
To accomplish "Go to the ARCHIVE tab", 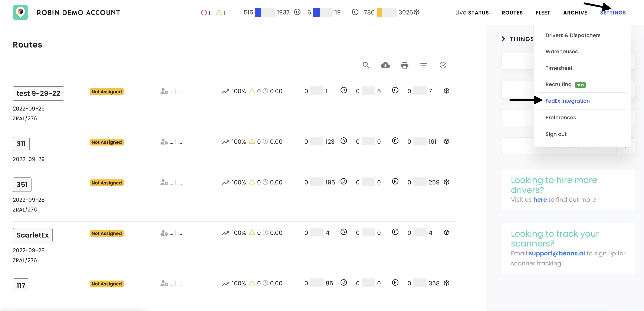I will point(575,13).
